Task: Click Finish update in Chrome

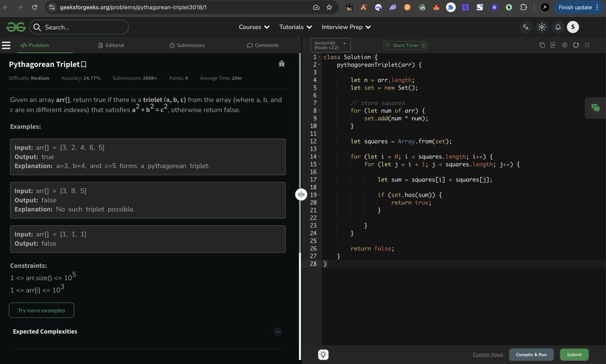Action: 575,8
